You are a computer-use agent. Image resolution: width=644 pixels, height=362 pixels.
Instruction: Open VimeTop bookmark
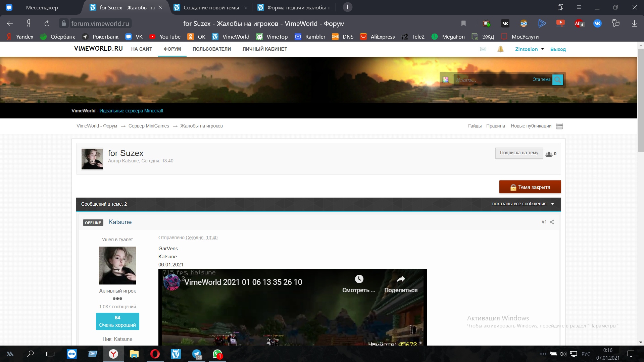coord(272,37)
